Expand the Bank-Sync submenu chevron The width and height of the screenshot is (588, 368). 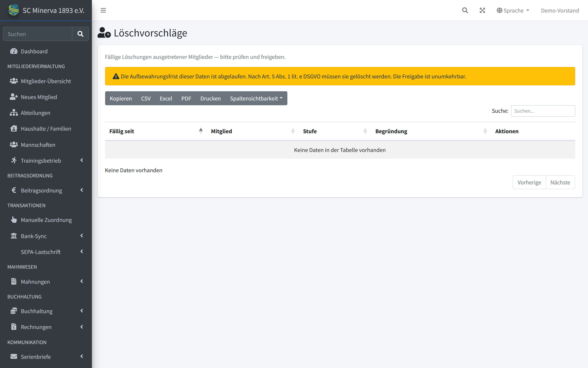82,236
